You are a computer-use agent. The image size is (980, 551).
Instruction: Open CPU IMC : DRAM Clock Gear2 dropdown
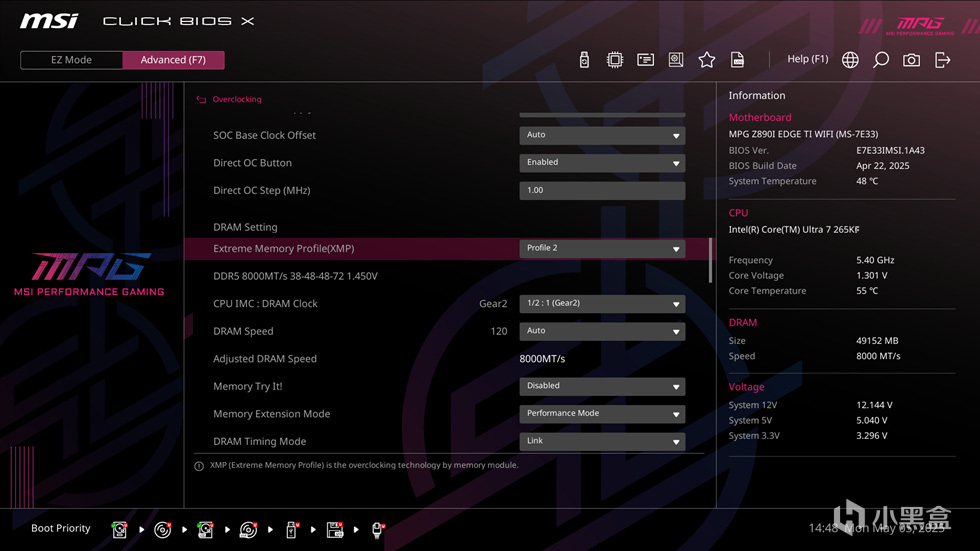click(x=602, y=303)
